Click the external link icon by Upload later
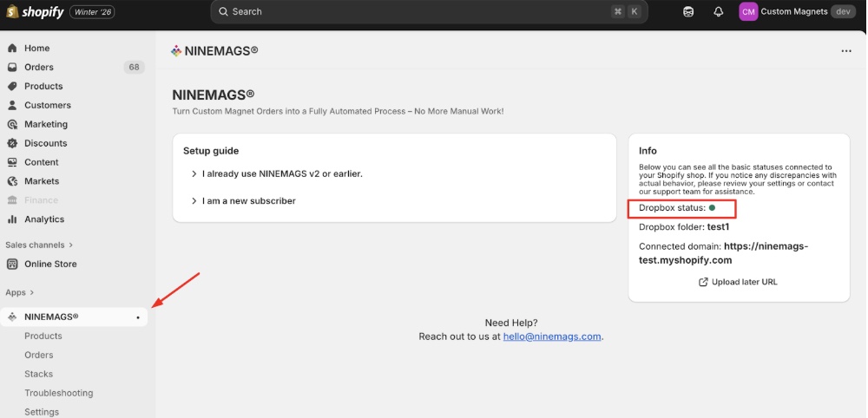The width and height of the screenshot is (868, 418). pyautogui.click(x=704, y=282)
